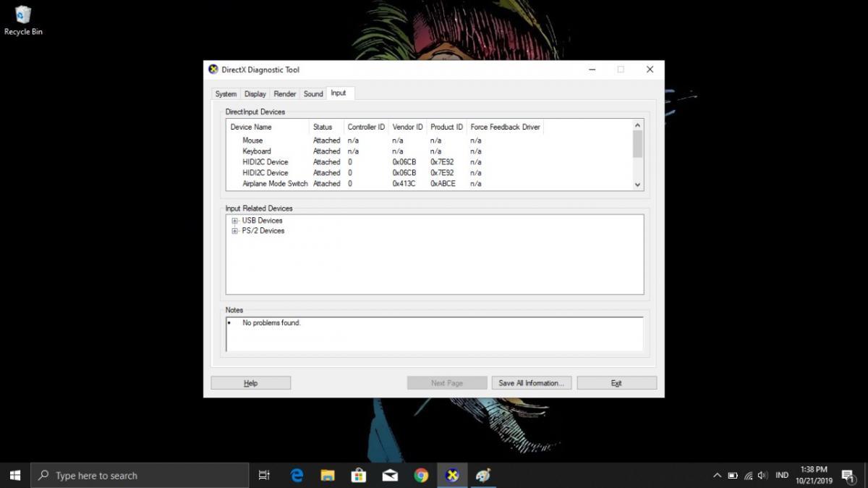Launch Microsoft Edge from the taskbar
Screen dimensions: 868x488
(297, 475)
